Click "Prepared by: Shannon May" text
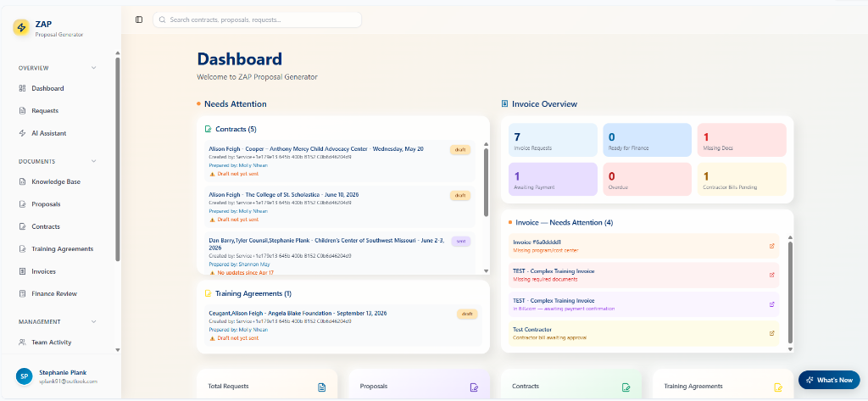The image size is (868, 401). coord(238,265)
